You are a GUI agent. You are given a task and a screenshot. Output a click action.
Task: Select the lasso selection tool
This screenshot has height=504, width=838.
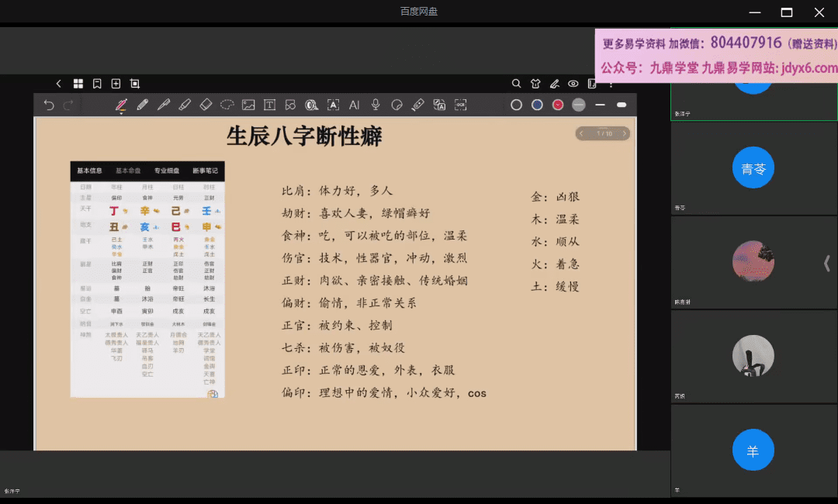tap(227, 105)
